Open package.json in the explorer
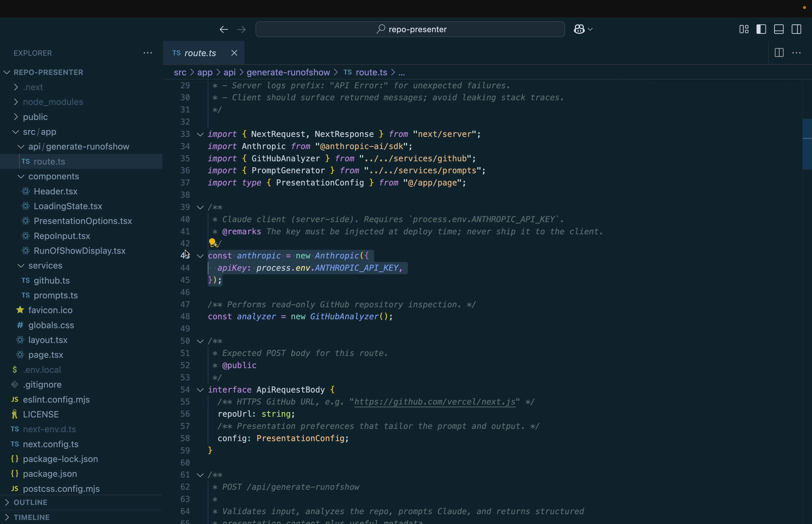Image resolution: width=812 pixels, height=524 pixels. 81,474
